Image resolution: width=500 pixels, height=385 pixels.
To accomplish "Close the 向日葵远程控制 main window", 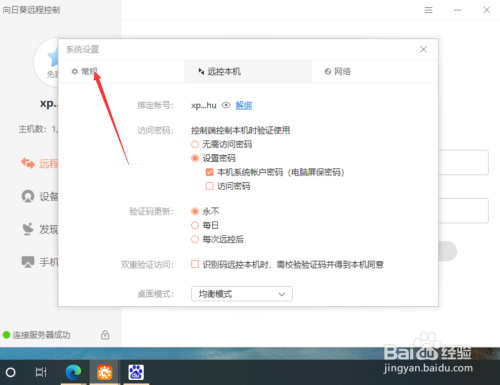I will point(487,10).
